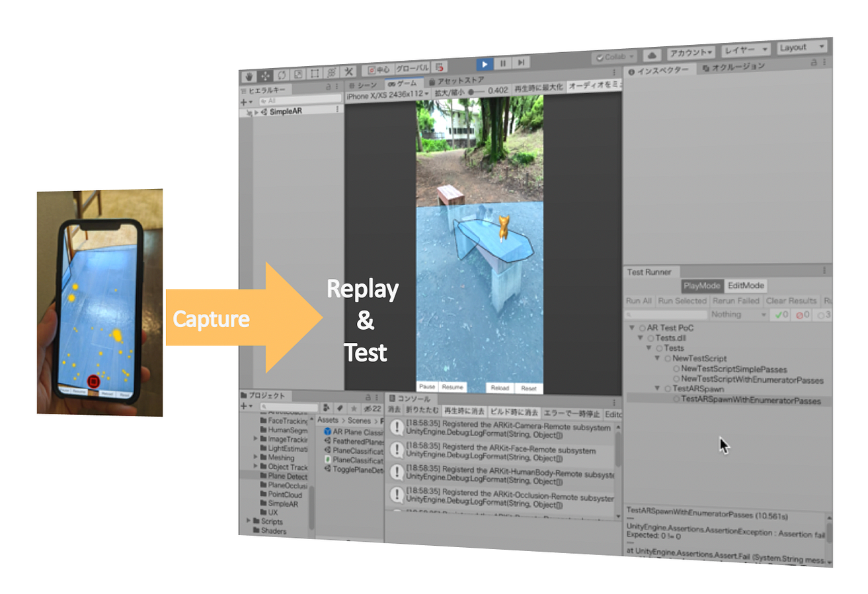Focus the Project search field
This screenshot has height=594, width=868.
290,407
